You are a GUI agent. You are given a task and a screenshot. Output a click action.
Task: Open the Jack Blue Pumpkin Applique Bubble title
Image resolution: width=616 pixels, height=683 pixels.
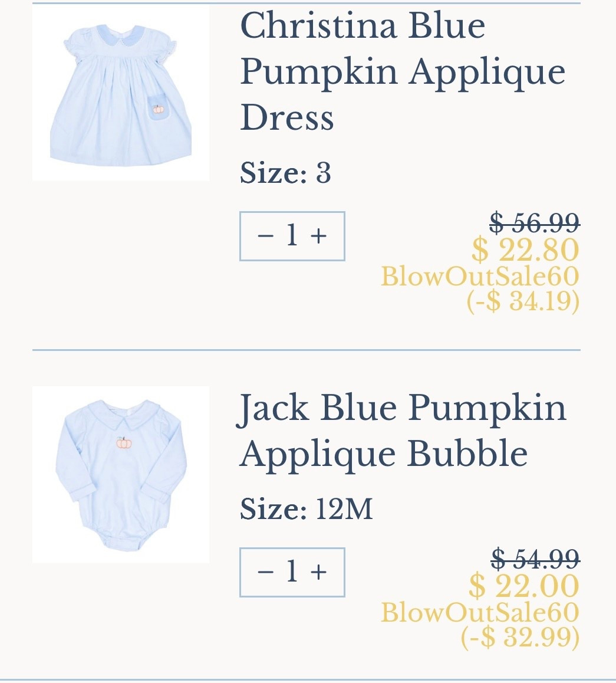pyautogui.click(x=402, y=430)
